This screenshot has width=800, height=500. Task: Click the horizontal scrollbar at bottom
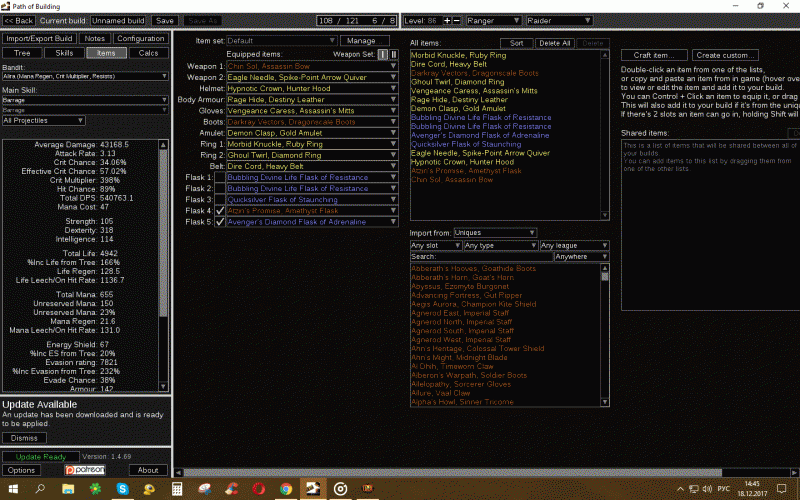pos(453,472)
